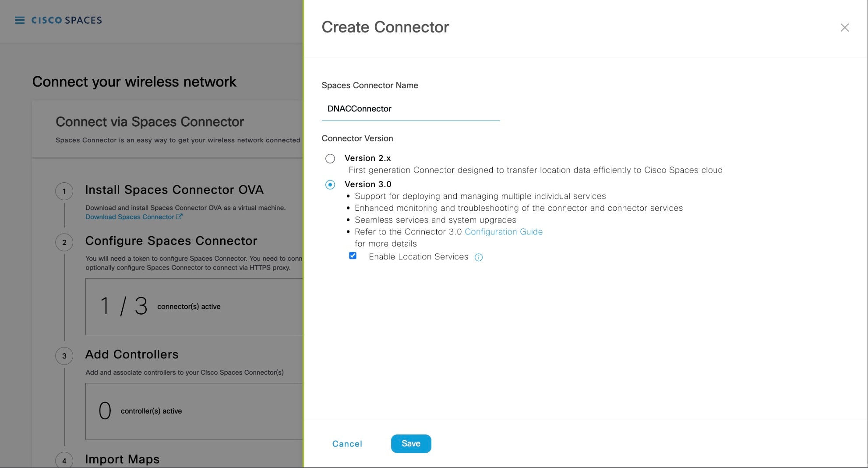
Task: Click the connectors active count box
Action: click(194, 307)
